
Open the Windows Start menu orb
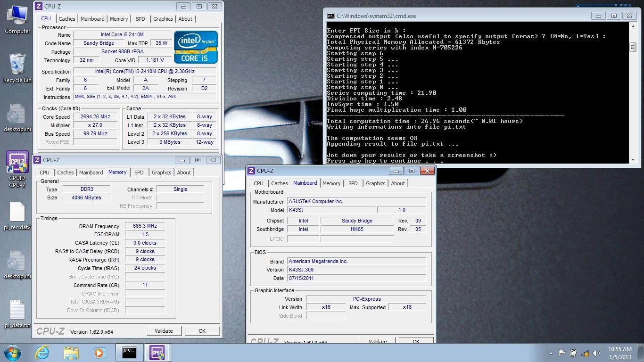point(13,353)
